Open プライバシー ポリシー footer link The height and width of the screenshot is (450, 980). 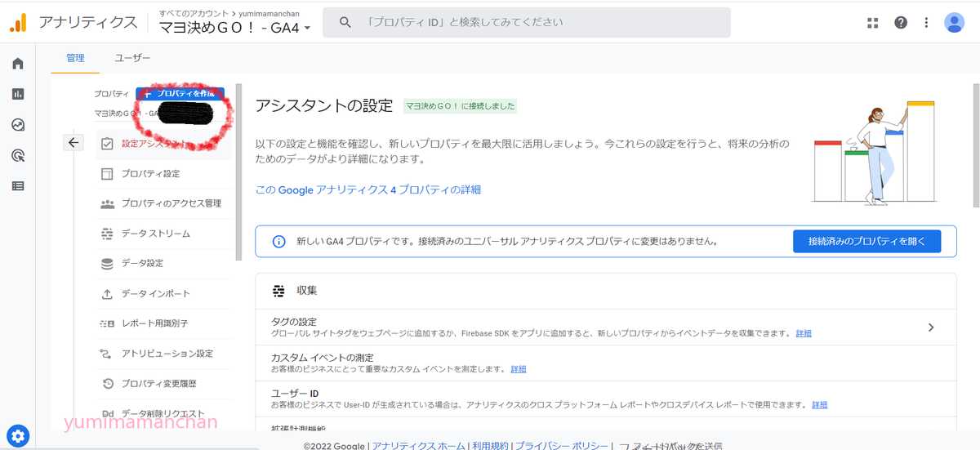pos(562,445)
